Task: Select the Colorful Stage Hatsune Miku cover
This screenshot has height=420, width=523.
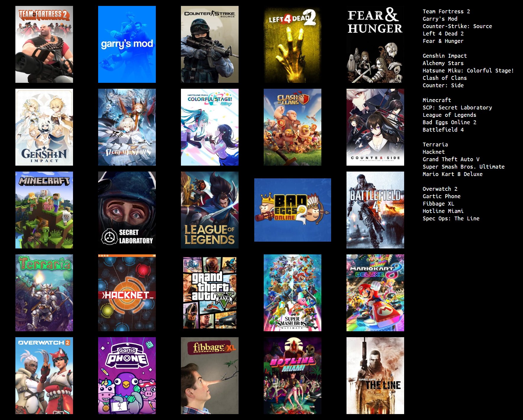Action: [x=210, y=127]
